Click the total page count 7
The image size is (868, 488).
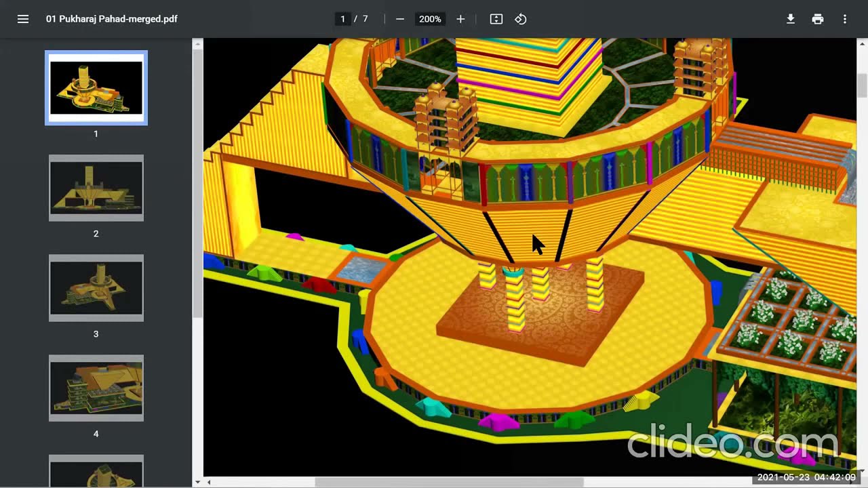point(366,19)
